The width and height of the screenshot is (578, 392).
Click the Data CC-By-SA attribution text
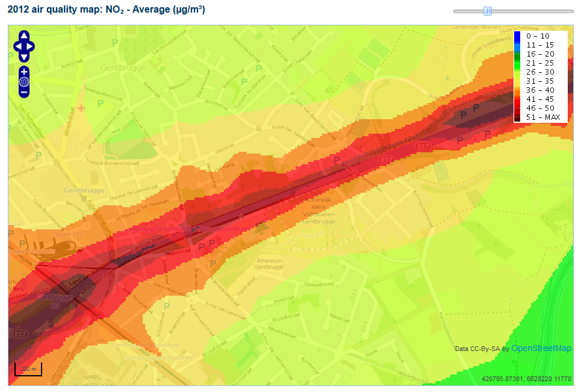tap(478, 349)
